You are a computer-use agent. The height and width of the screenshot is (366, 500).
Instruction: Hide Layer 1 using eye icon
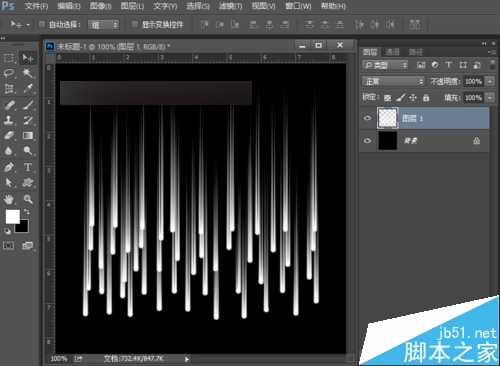(367, 118)
